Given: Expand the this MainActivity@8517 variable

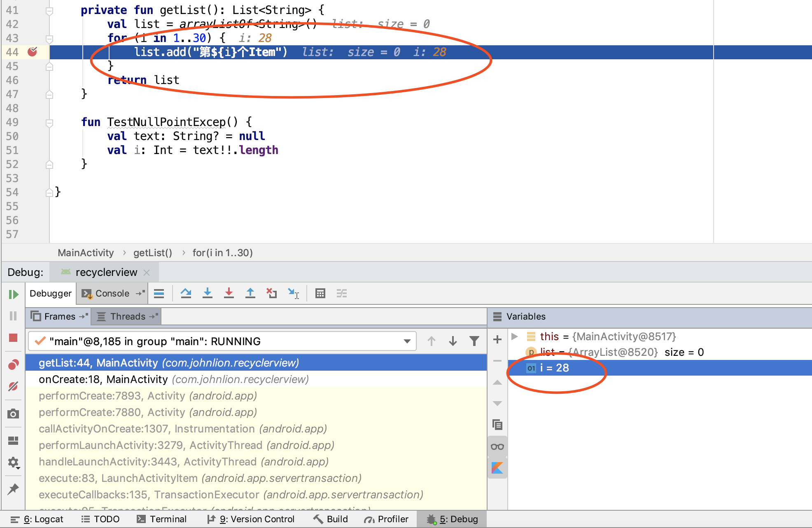Looking at the screenshot, I should [x=514, y=336].
